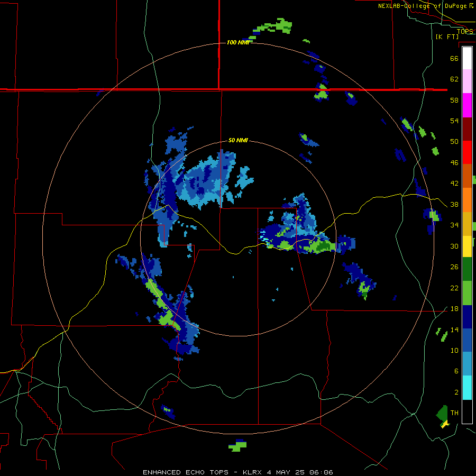Click the '06:06' time in caption
The width and height of the screenshot is (476, 476).
[321, 472]
